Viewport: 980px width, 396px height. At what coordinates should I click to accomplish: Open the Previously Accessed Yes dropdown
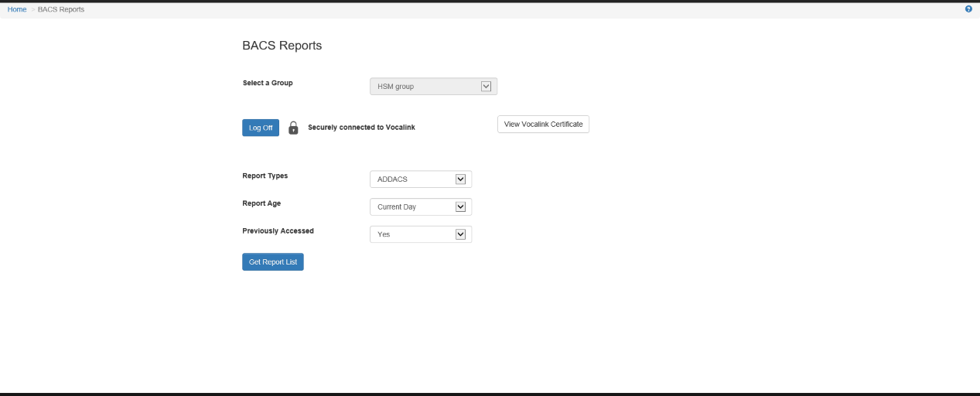[x=414, y=234]
